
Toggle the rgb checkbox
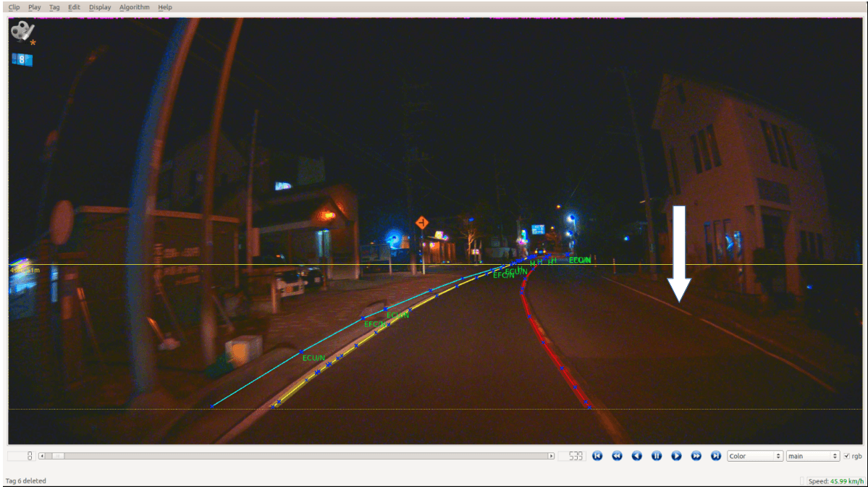[846, 456]
